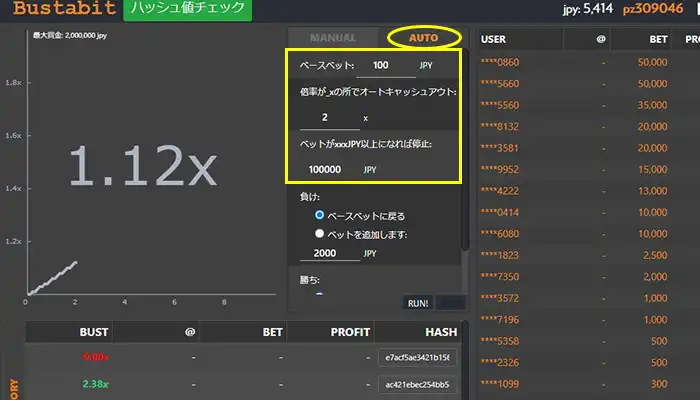Click the 勝ち: section label
This screenshot has width=700, height=400.
[x=309, y=280]
